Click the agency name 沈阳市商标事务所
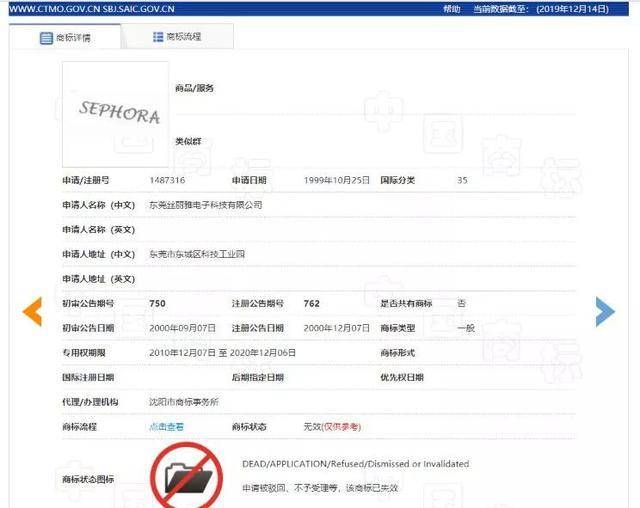This screenshot has width=640, height=508. point(184,402)
